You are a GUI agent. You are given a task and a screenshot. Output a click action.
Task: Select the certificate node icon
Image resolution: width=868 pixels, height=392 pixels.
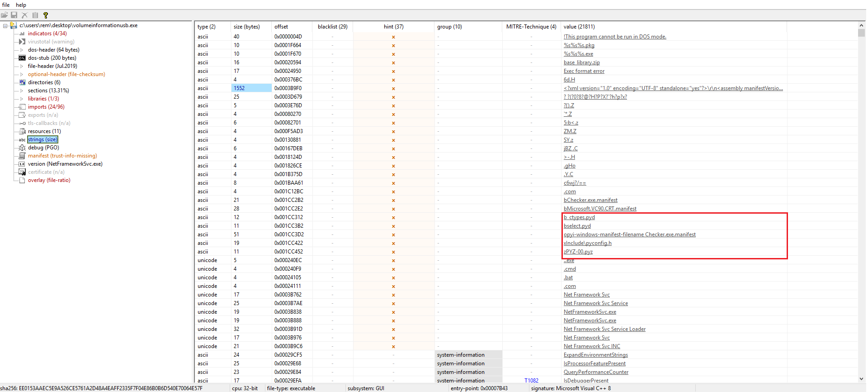point(22,172)
